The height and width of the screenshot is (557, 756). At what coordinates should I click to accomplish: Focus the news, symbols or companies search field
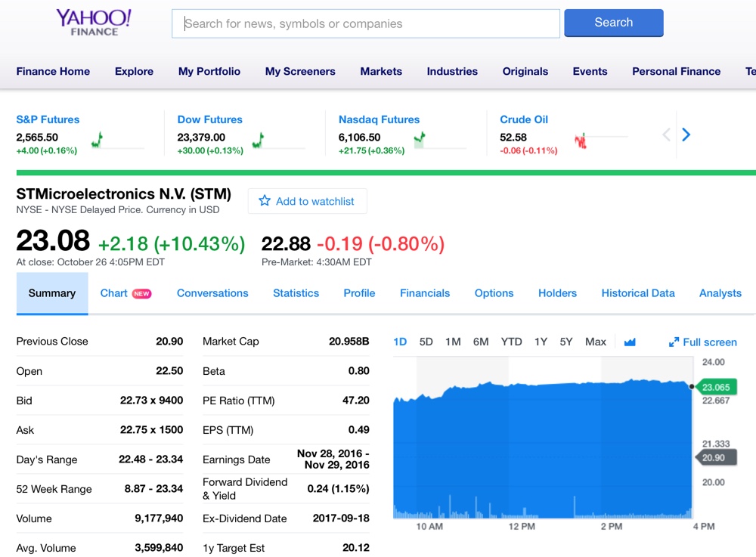pos(365,23)
